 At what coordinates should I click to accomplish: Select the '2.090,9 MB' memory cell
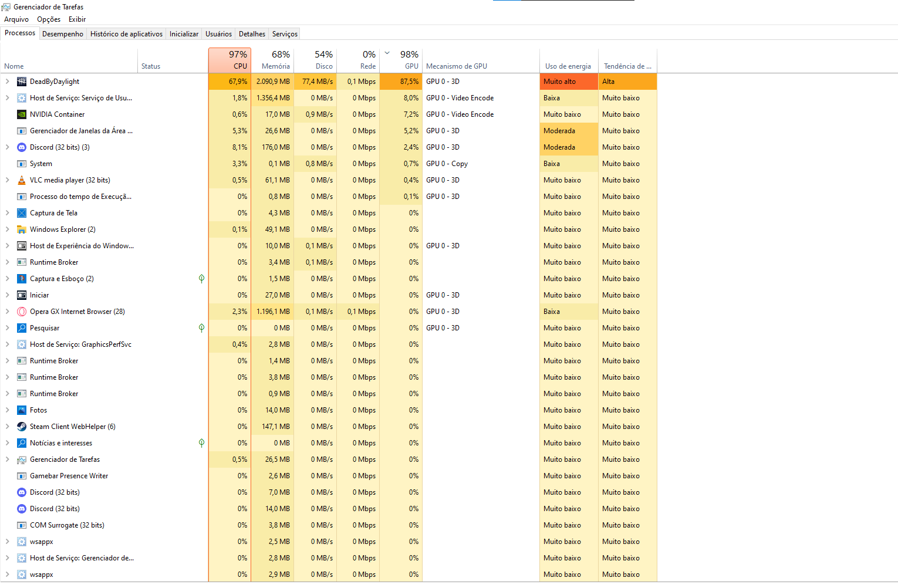tap(272, 82)
